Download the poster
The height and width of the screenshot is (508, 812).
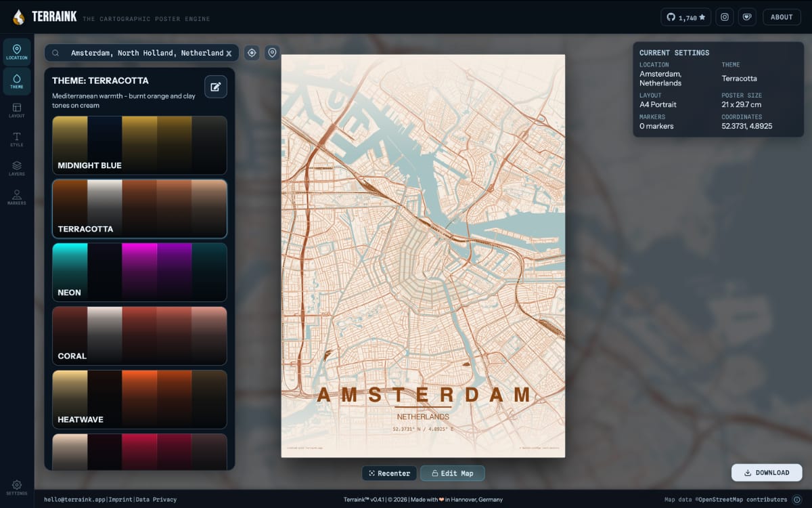[x=767, y=473]
